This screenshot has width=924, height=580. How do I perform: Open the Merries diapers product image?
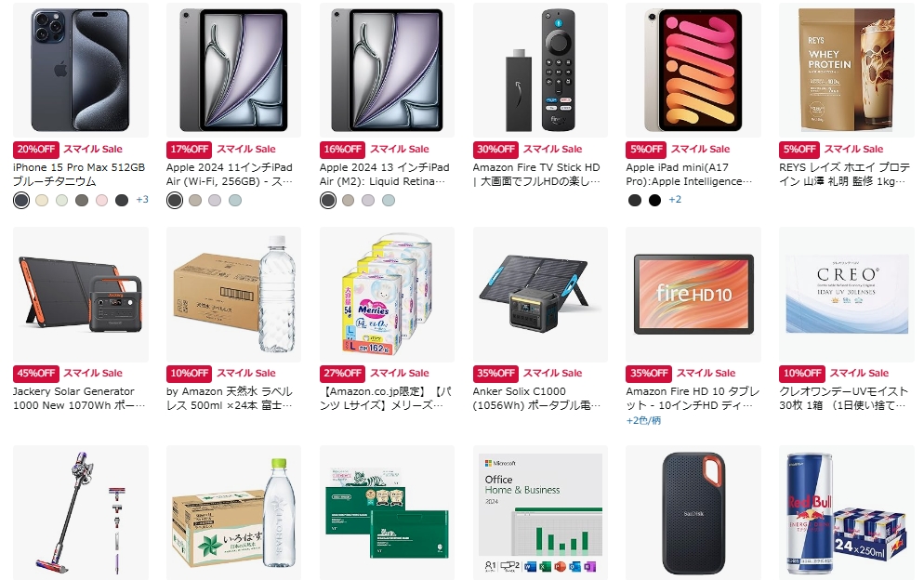387,294
